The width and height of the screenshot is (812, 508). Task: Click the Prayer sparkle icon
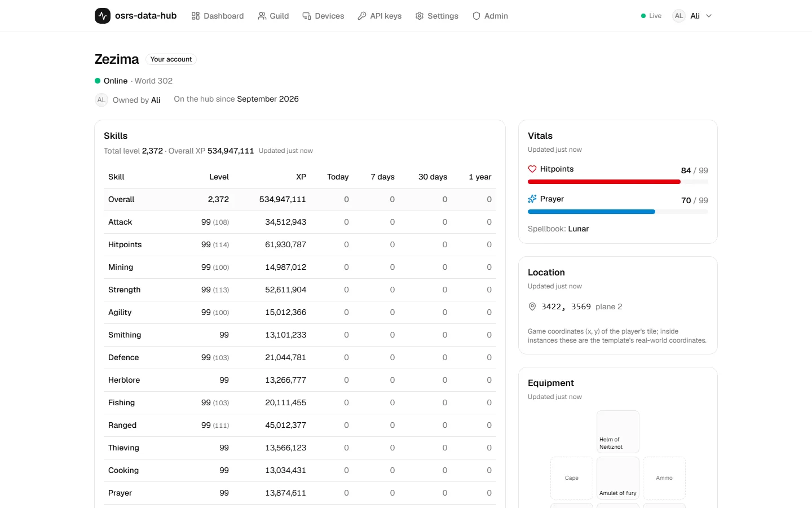(532, 199)
